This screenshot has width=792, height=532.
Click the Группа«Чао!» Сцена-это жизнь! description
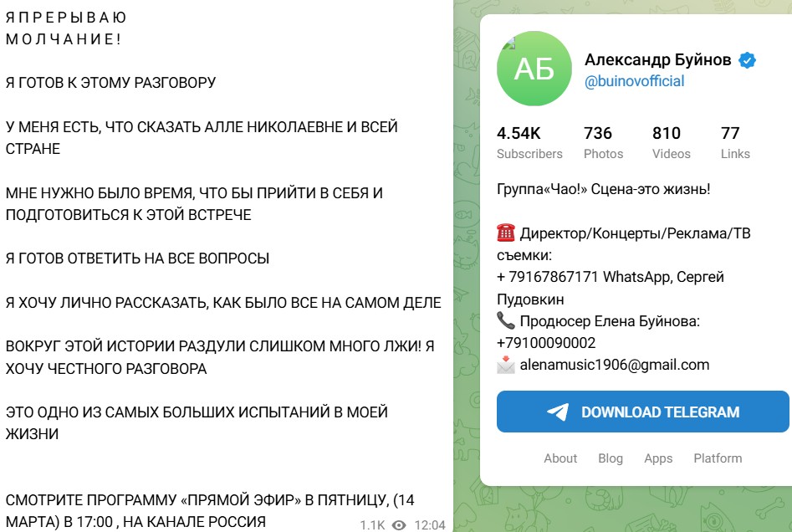pyautogui.click(x=604, y=189)
